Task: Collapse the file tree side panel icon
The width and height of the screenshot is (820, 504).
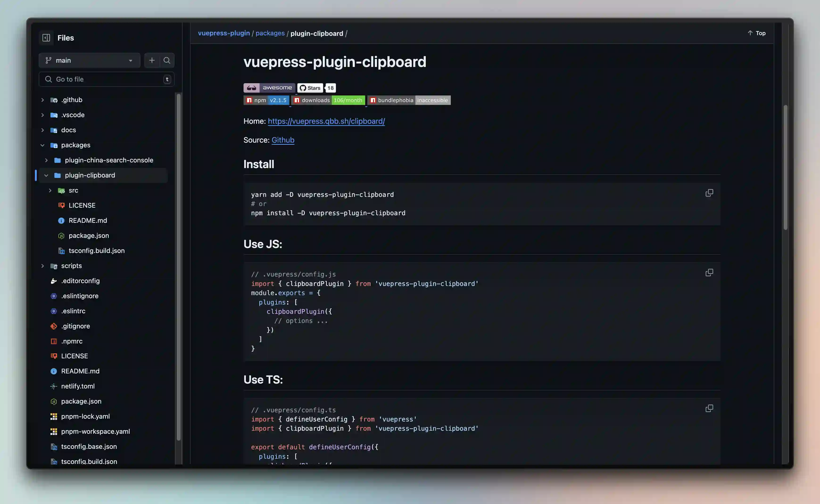Action: (46, 38)
